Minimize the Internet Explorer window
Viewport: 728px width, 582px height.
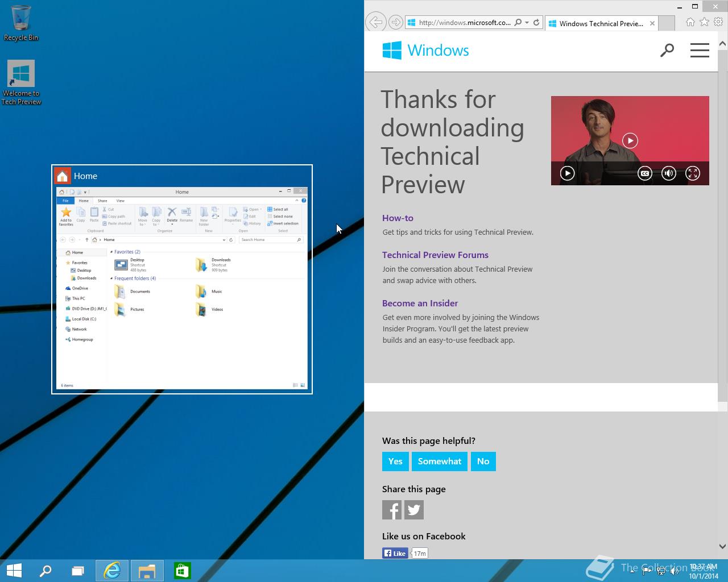pyautogui.click(x=680, y=7)
